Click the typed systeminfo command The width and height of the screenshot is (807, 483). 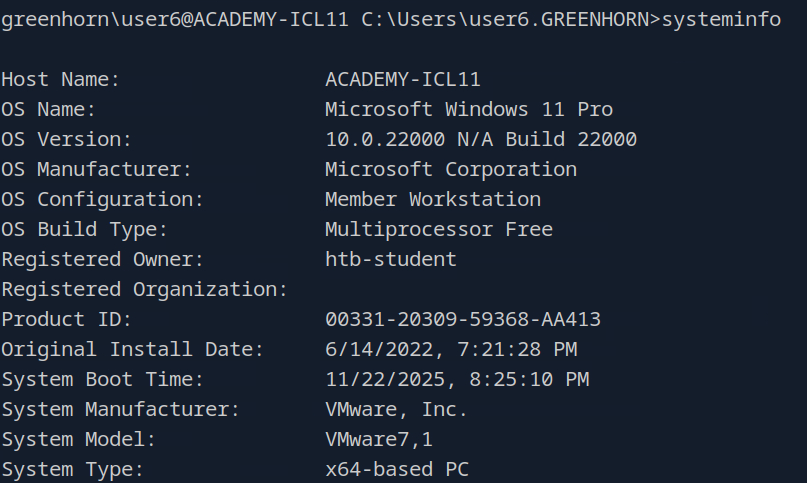[722, 19]
